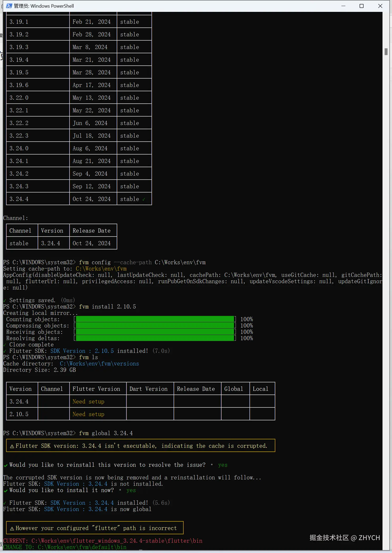Click warning icon in cache corrupted message

click(12, 446)
